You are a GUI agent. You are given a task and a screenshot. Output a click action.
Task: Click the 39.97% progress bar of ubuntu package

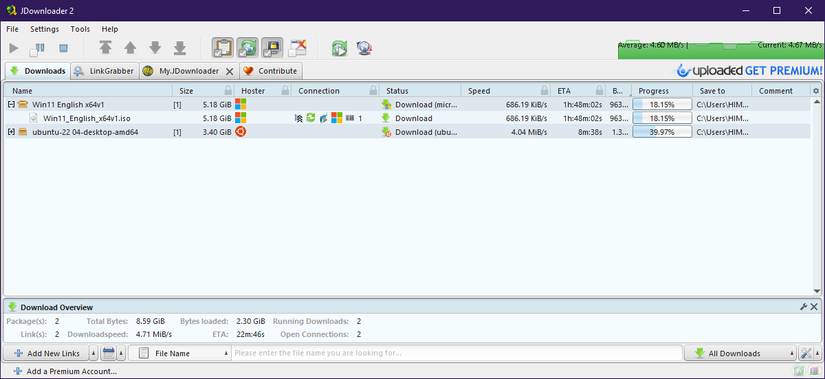pos(662,132)
